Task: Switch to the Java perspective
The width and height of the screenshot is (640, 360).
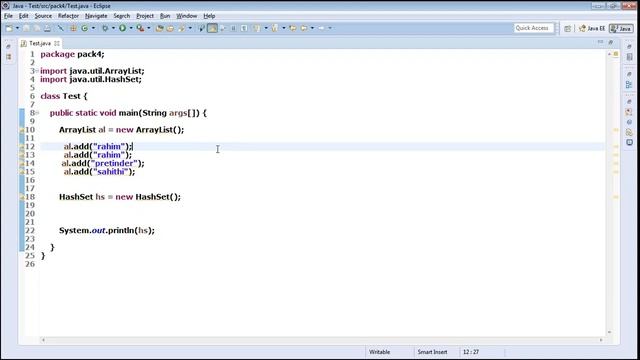Action: (x=621, y=28)
